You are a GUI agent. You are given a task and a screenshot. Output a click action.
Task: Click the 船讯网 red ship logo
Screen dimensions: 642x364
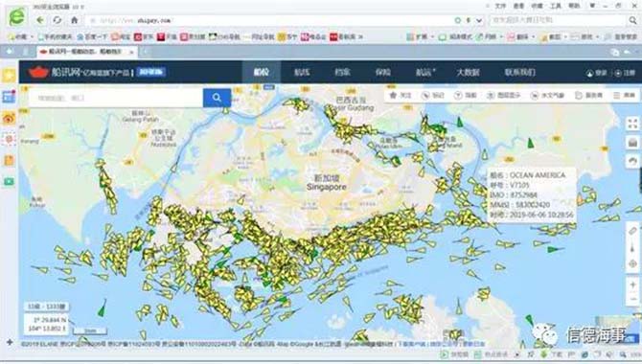point(38,72)
